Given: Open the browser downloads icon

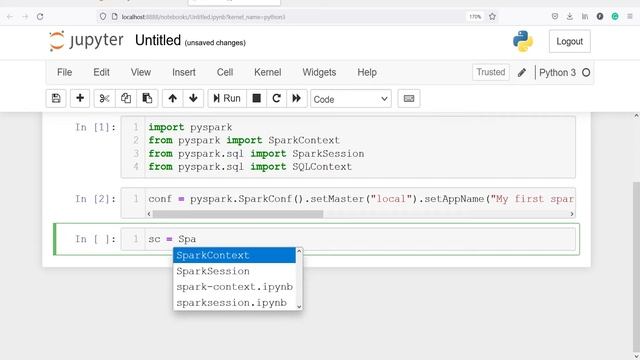Looking at the screenshot, I should tap(570, 17).
